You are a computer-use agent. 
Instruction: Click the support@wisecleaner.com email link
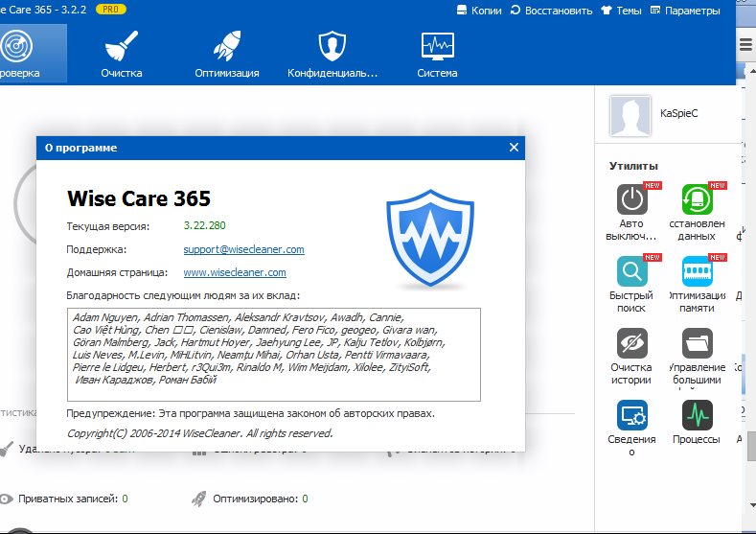tap(243, 249)
